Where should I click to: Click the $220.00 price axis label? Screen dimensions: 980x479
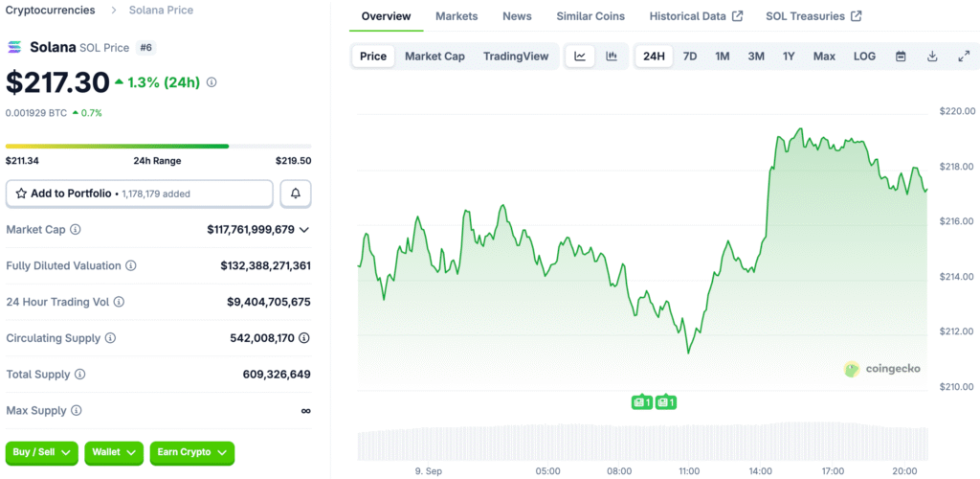tap(957, 111)
